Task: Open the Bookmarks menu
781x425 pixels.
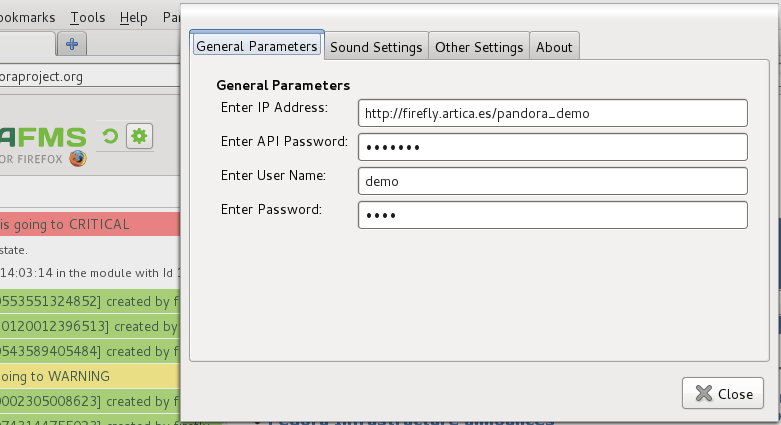Action: (x=27, y=17)
